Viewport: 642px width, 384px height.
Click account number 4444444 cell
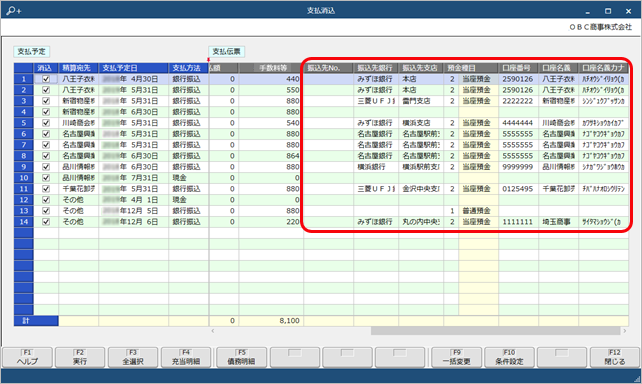tap(519, 123)
